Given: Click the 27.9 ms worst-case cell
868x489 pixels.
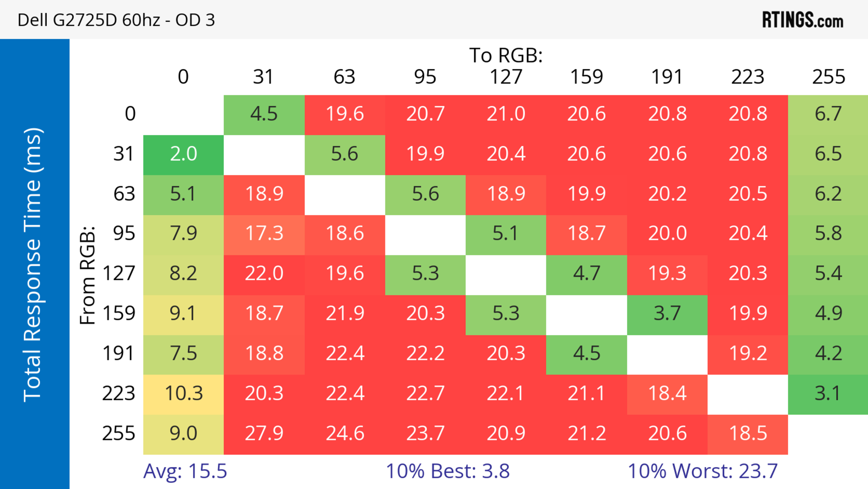Looking at the screenshot, I should (x=264, y=434).
